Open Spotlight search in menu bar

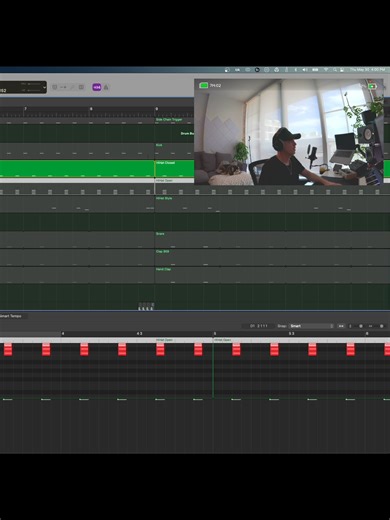[x=335, y=70]
